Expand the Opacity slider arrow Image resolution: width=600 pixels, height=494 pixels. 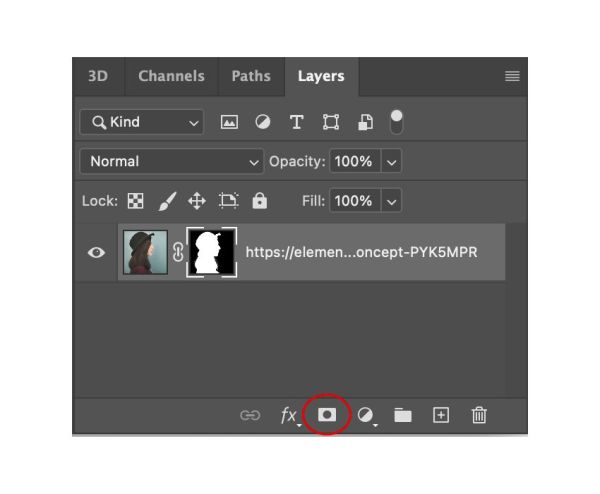(391, 162)
